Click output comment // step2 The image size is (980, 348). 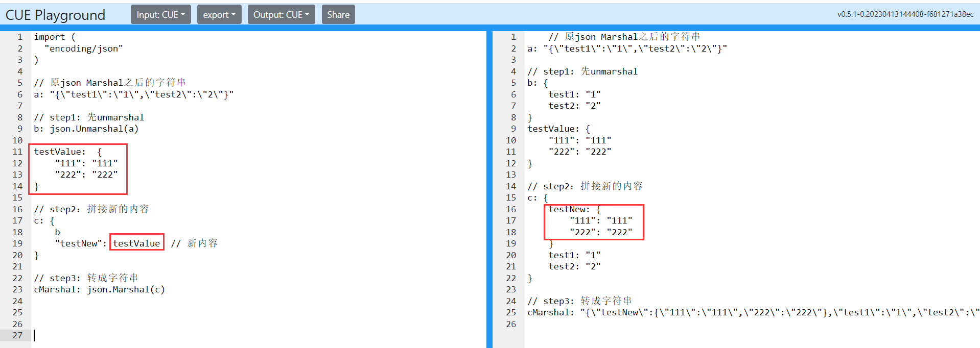click(x=585, y=186)
